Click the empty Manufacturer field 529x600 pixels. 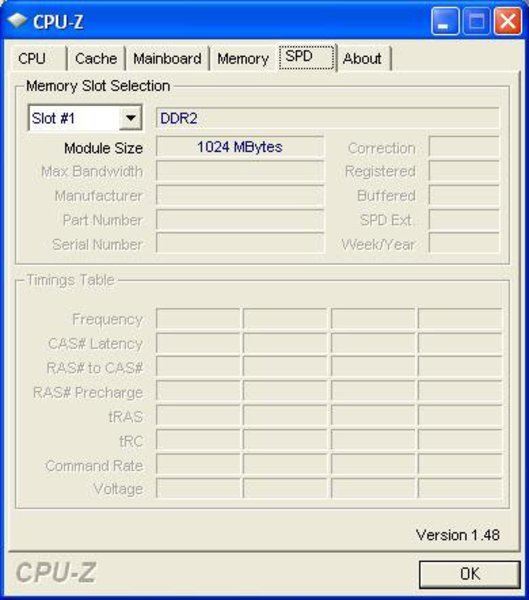click(240, 195)
